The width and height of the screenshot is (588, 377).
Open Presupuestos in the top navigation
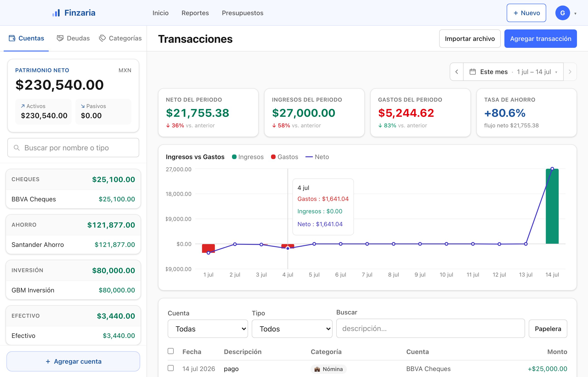tap(243, 13)
